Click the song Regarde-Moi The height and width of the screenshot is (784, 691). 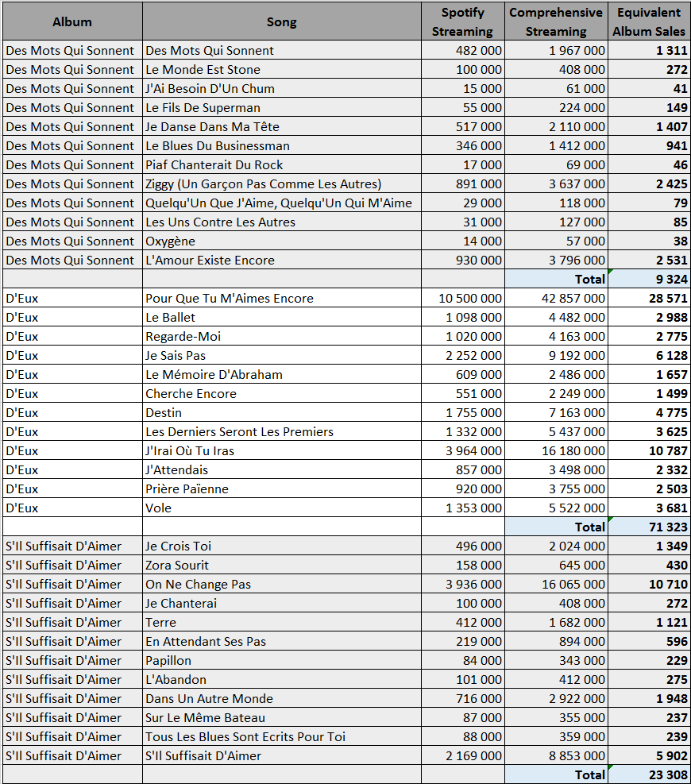[281, 337]
